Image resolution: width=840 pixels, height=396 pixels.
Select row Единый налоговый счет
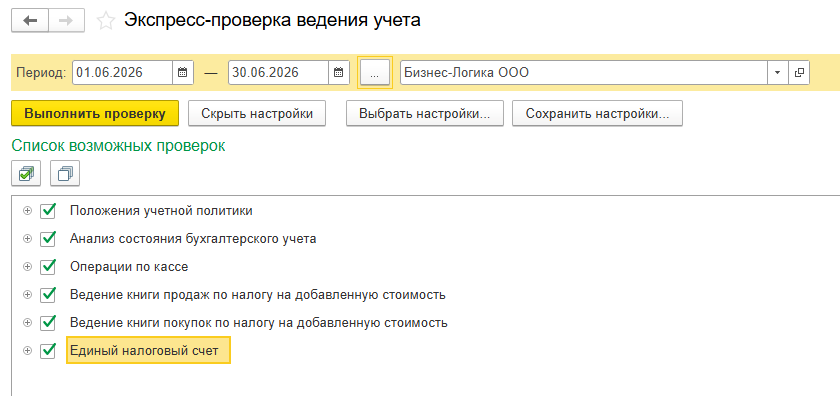pos(148,350)
